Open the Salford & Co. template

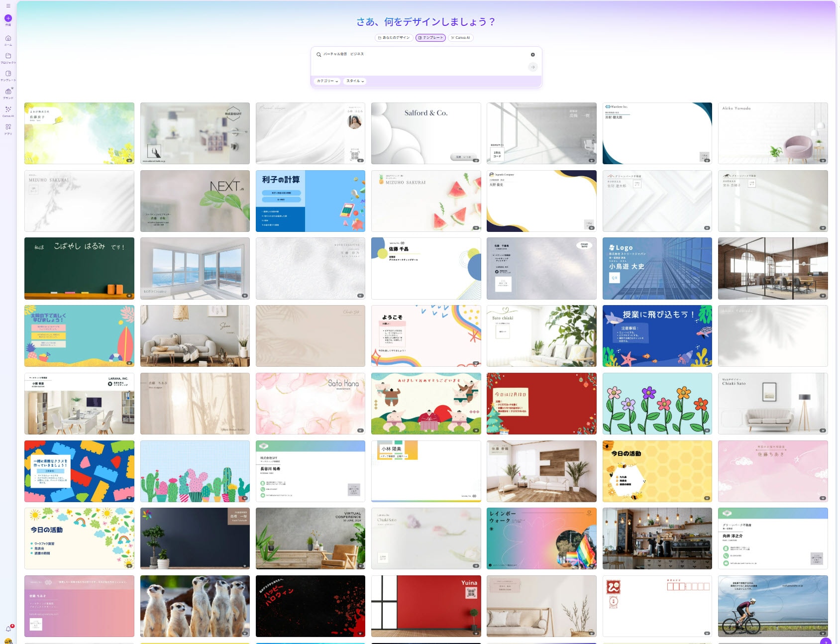[x=426, y=133]
